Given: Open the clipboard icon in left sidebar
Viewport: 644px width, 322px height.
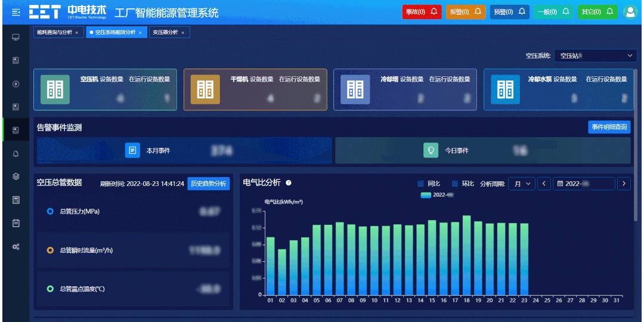Looking at the screenshot, I should pyautogui.click(x=16, y=223).
